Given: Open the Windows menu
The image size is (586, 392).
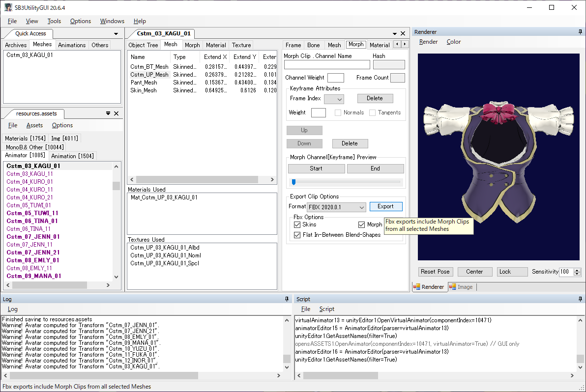Looking at the screenshot, I should click(112, 21).
